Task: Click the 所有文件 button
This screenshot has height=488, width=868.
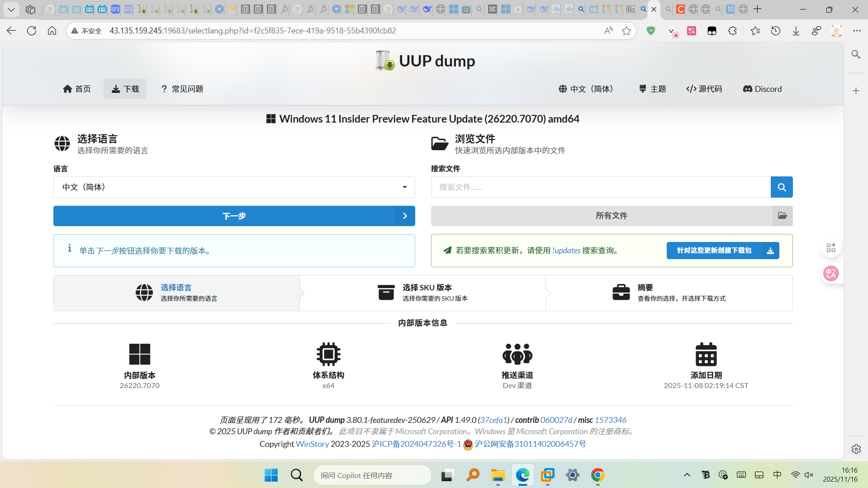Action: click(x=611, y=216)
